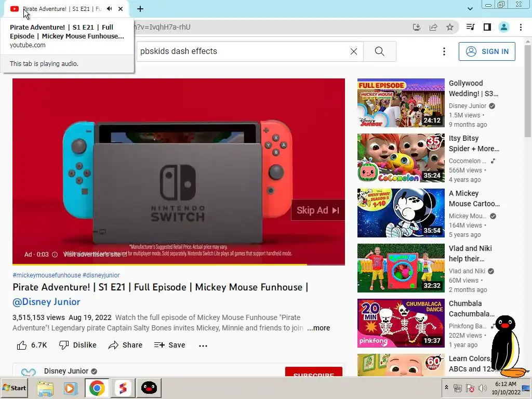Click the YouTube favicon on the tab
Viewport: 532px width, 399px height.
pyautogui.click(x=14, y=9)
